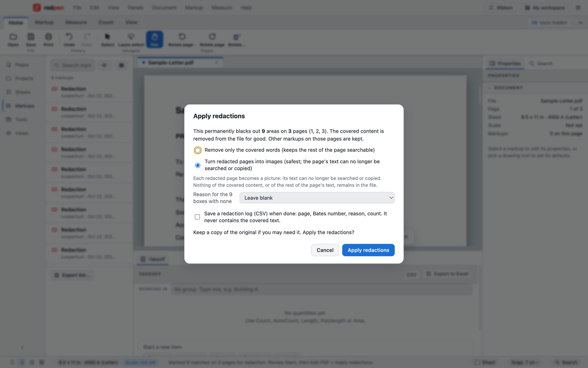
Task: Open the Snap dropdown in the status bar
Action: 525,362
